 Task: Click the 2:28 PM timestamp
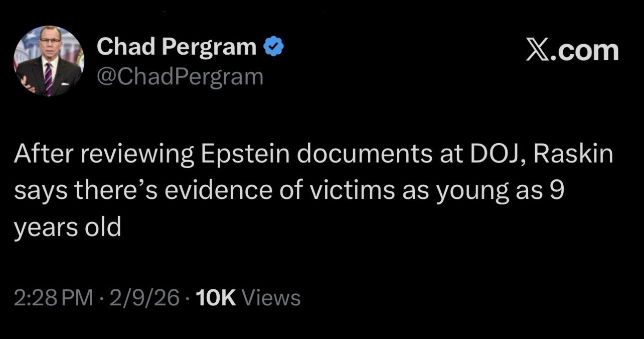53,298
